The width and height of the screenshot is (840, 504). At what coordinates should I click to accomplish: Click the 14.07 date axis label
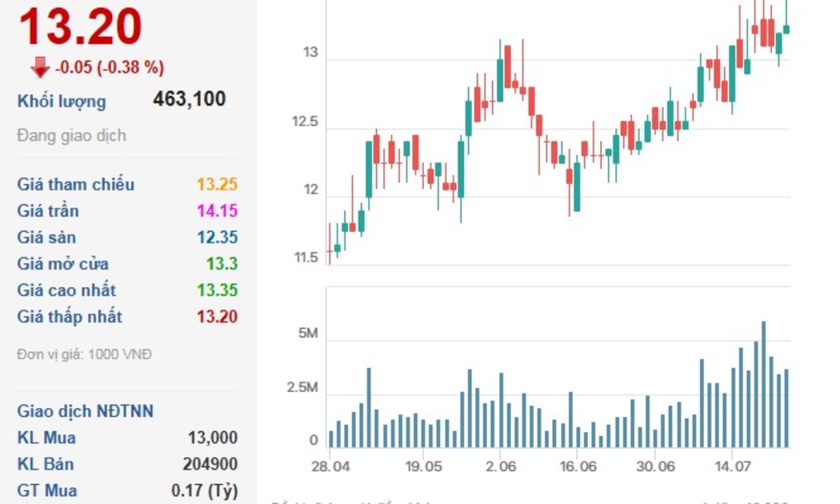click(732, 466)
